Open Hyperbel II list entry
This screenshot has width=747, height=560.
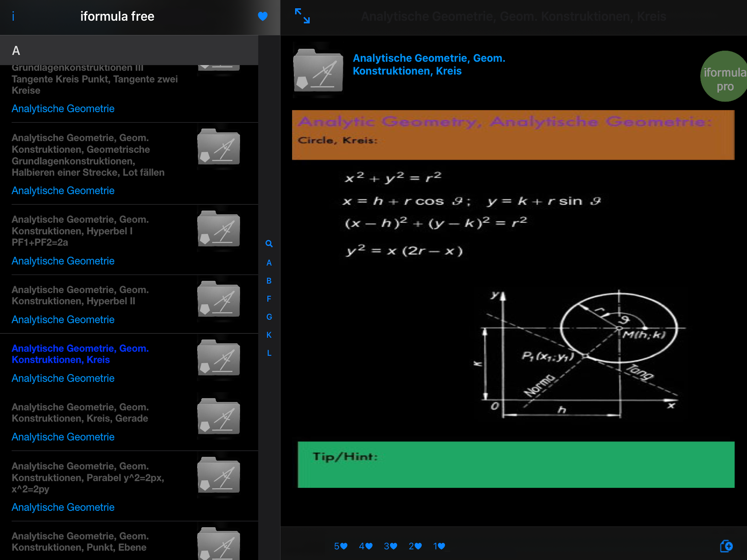[x=80, y=295]
